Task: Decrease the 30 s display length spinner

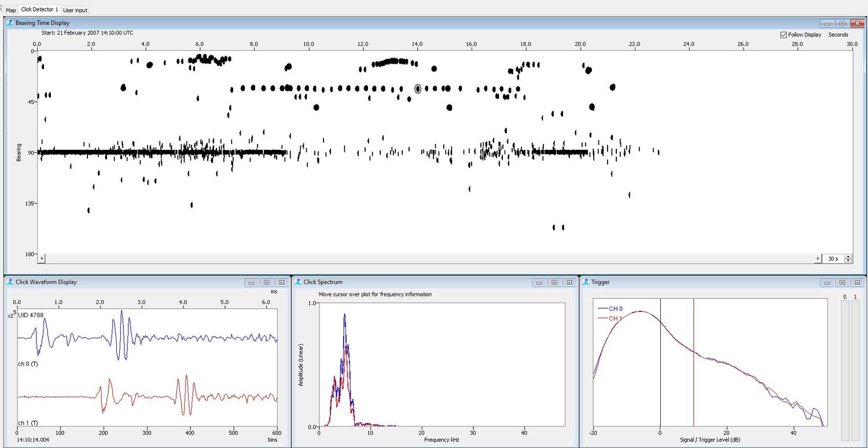Action: 848,261
